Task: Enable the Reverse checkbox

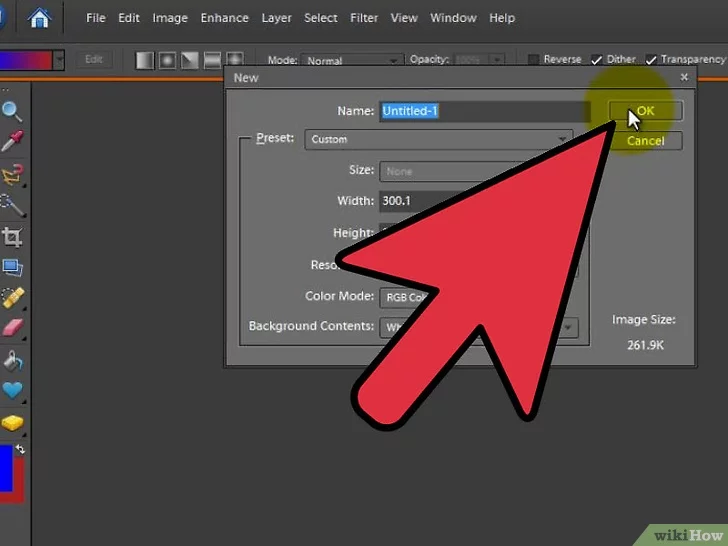Action: point(533,59)
